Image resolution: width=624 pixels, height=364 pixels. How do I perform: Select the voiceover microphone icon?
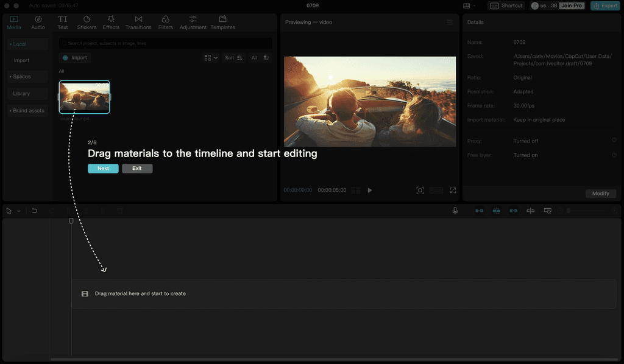click(x=456, y=210)
